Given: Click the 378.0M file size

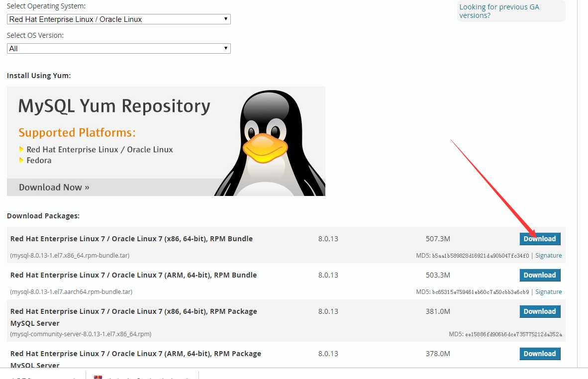Looking at the screenshot, I should [x=438, y=354].
